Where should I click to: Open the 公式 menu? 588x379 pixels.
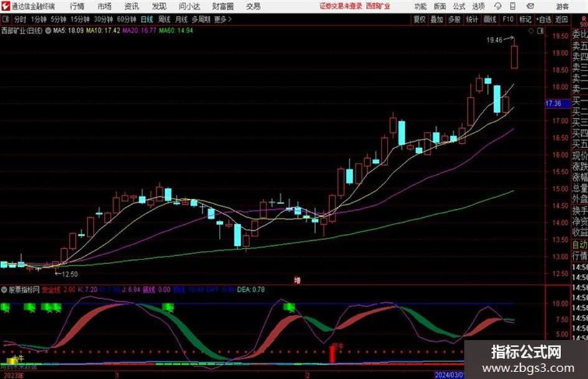tap(459, 6)
